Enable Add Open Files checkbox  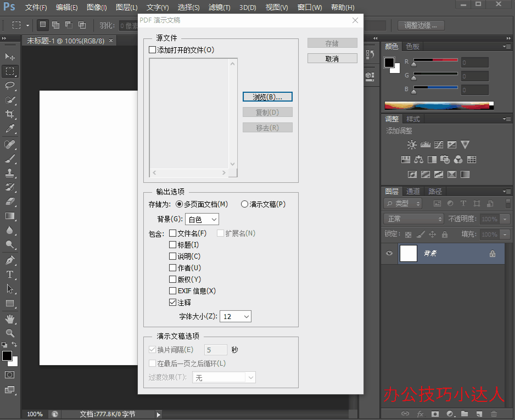(153, 50)
